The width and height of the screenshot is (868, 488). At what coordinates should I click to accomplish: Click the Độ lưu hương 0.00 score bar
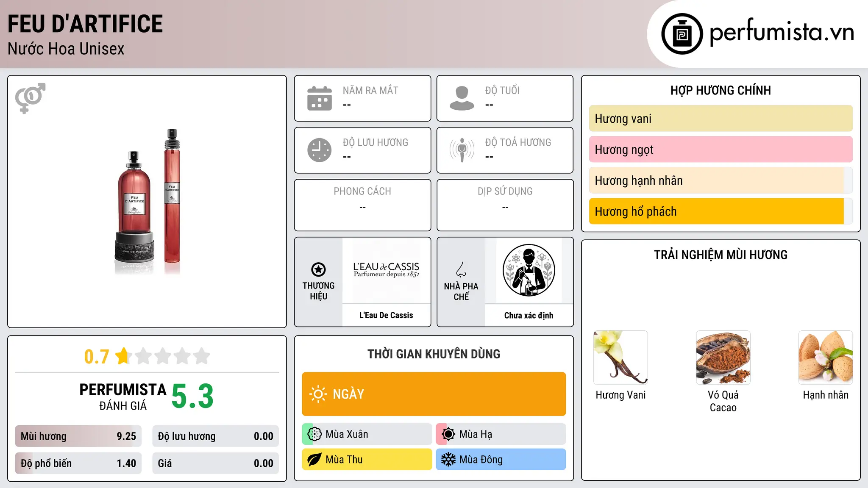216,436
